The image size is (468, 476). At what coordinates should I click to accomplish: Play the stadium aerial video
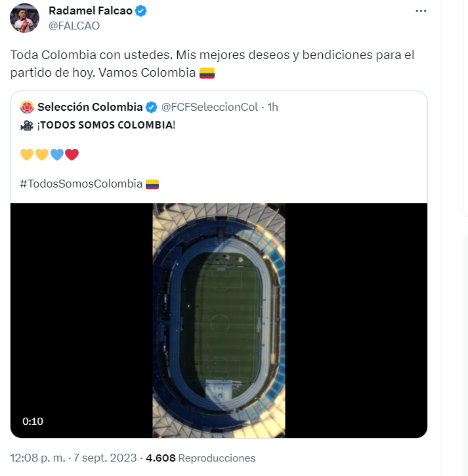point(219,320)
